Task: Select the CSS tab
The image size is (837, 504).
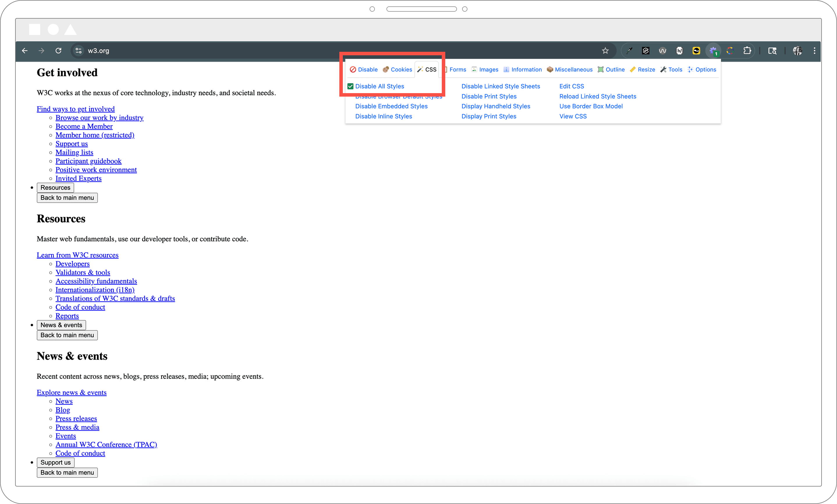Action: click(x=427, y=70)
